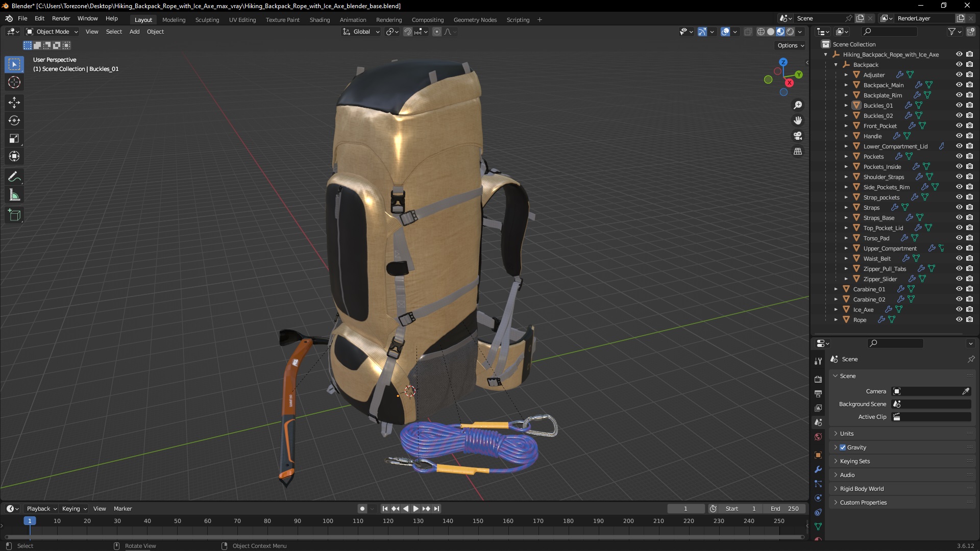Activate the Move tool

pyautogui.click(x=14, y=103)
